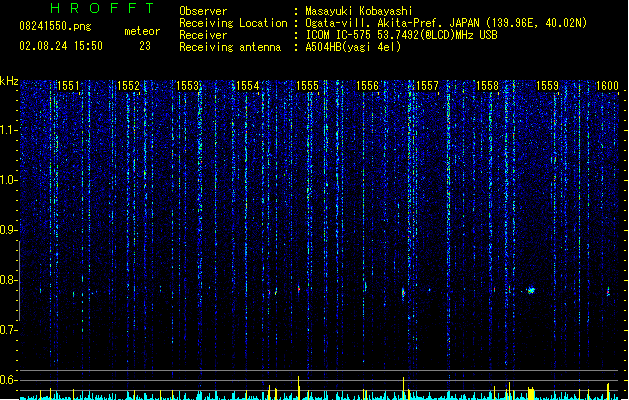Click the meteor count 23
The image size is (629, 400).
[x=145, y=46]
